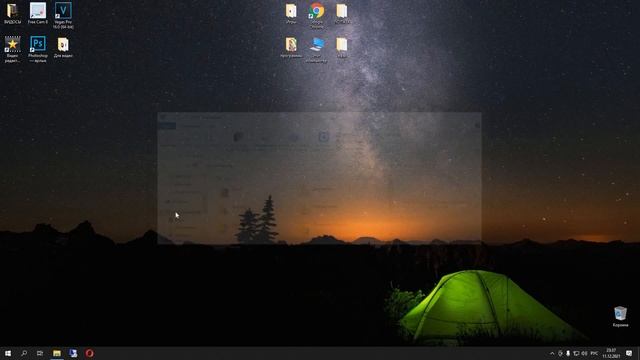
Task: Open the blue app pinned after File Explorer
Action: [73, 353]
